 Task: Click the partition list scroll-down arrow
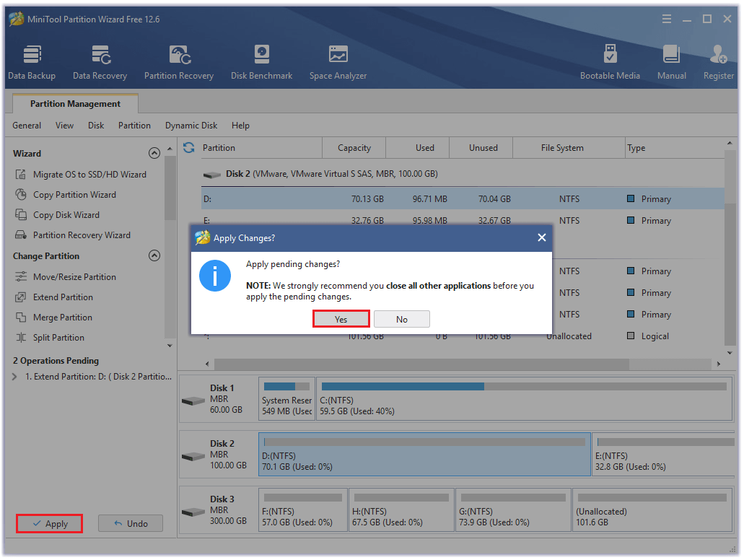coord(730,353)
